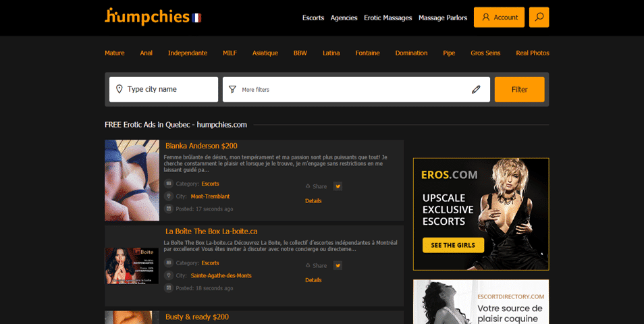The image size is (644, 324).
Task: Click Details on Bianka Anderson ad
Action: [313, 200]
